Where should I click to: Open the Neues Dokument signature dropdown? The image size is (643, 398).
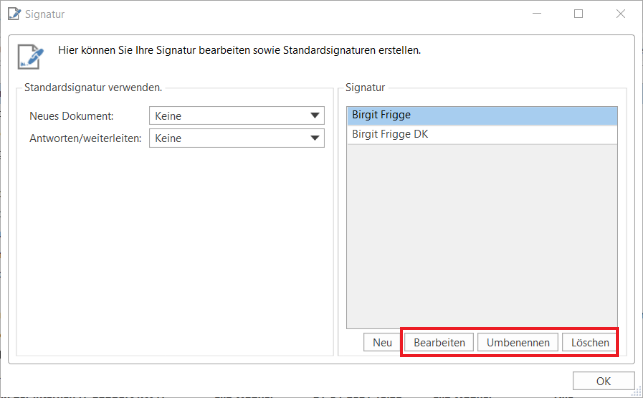pos(237,116)
